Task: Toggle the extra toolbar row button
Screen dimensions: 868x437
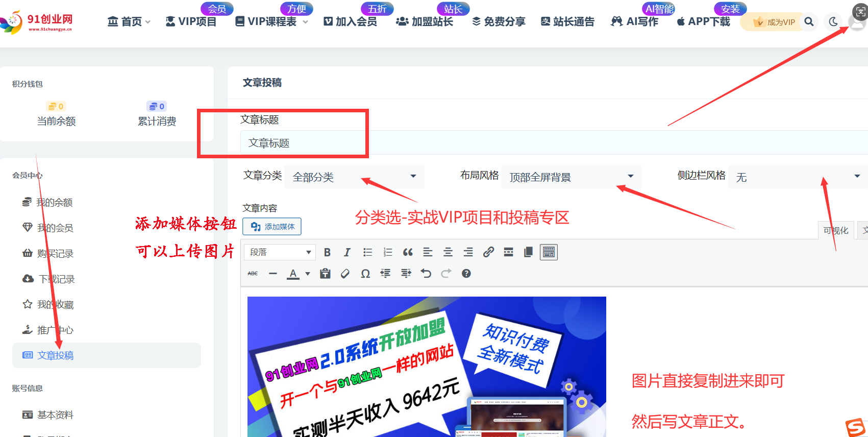Action: coord(549,252)
